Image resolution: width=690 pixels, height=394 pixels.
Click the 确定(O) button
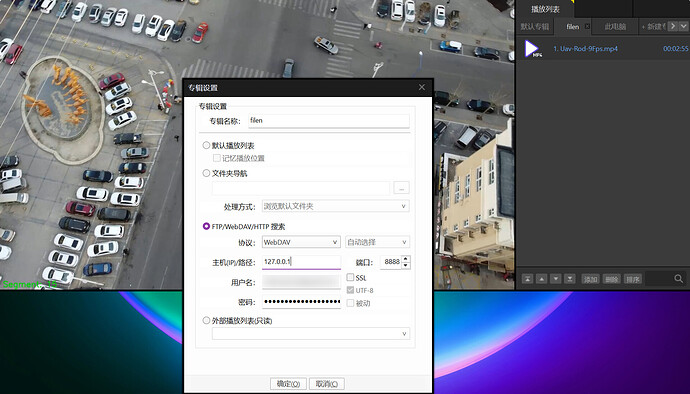pos(288,384)
